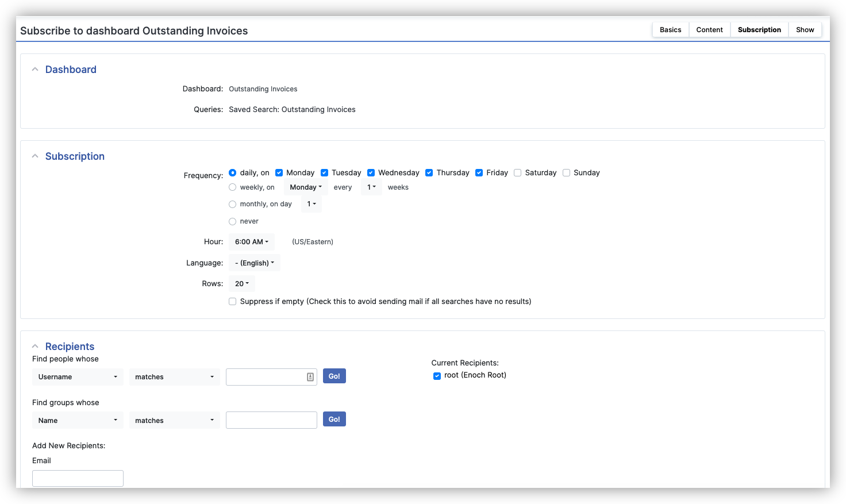This screenshot has height=504, width=846.
Task: Select the never frequency option
Action: (232, 221)
